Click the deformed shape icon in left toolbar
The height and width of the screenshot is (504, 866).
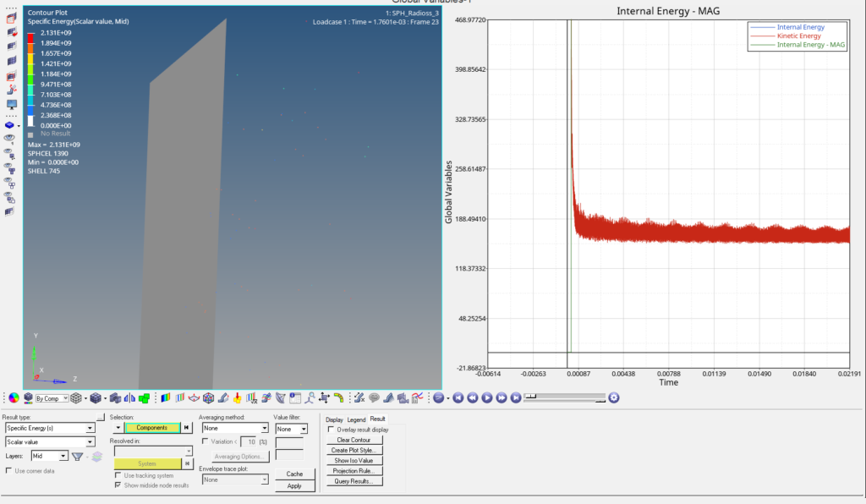coord(12,90)
